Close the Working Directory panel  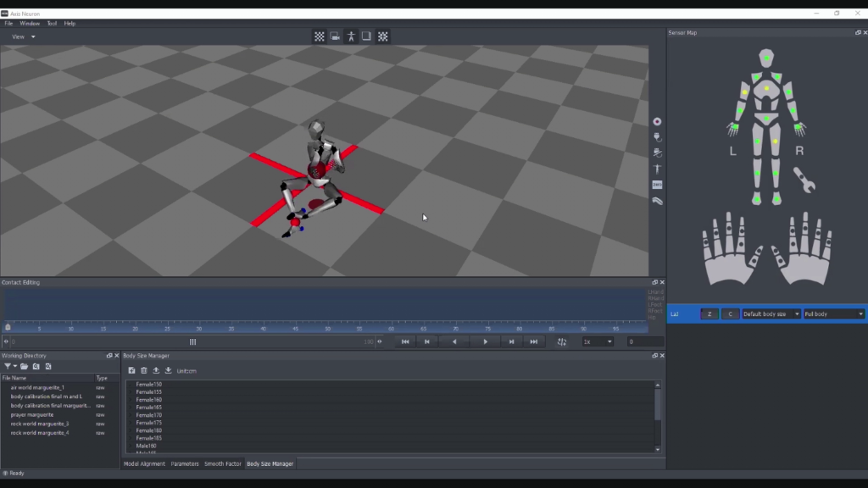(x=116, y=356)
